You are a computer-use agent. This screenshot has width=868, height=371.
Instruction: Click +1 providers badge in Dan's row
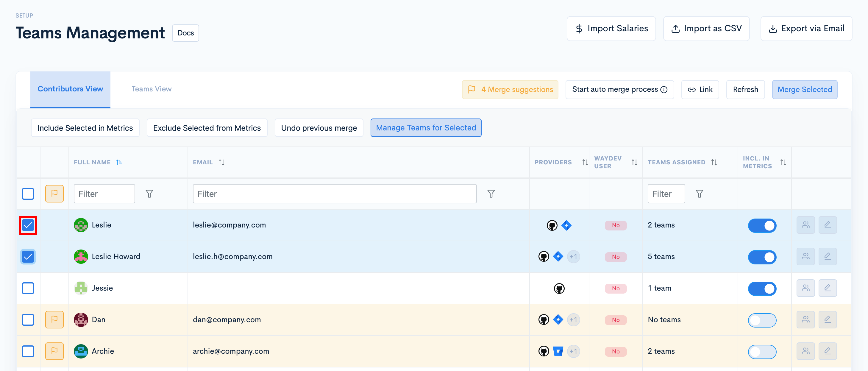573,320
